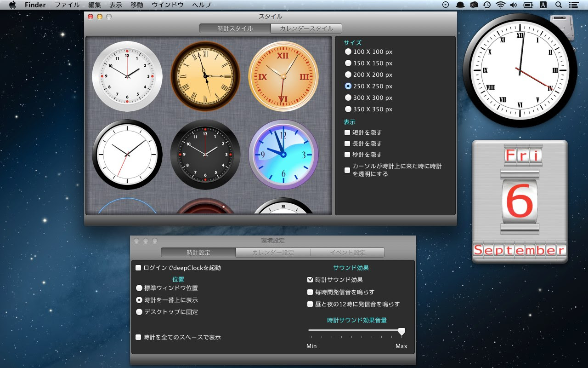Image resolution: width=588 pixels, height=368 pixels.
Task: Open the 編集 menu
Action: coord(95,5)
